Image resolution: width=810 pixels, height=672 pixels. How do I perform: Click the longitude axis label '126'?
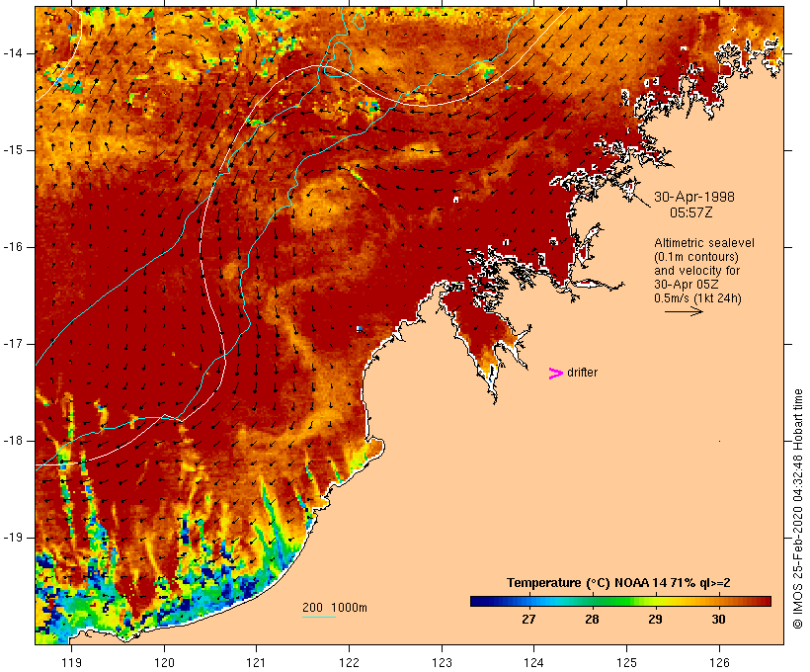(x=719, y=662)
